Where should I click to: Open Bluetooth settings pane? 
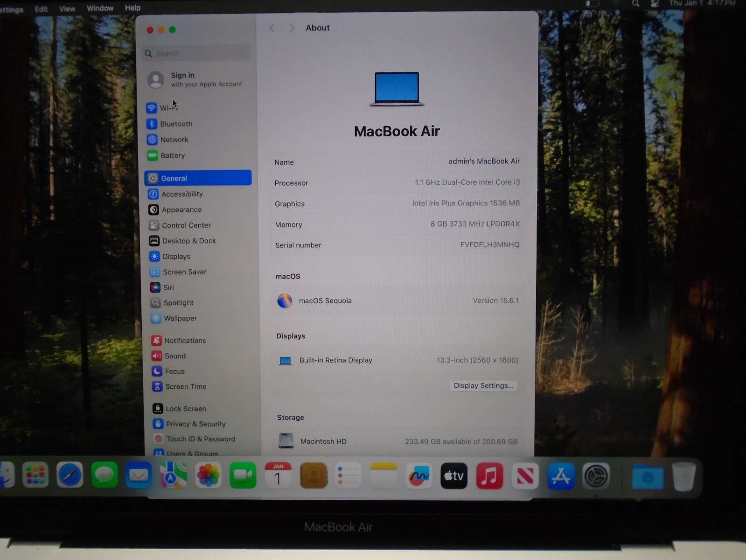pyautogui.click(x=169, y=124)
